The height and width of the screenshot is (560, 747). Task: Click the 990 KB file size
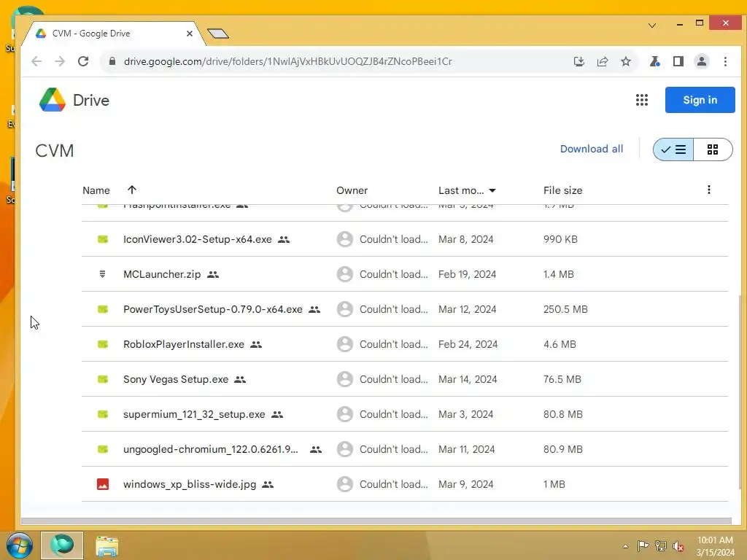[561, 239]
